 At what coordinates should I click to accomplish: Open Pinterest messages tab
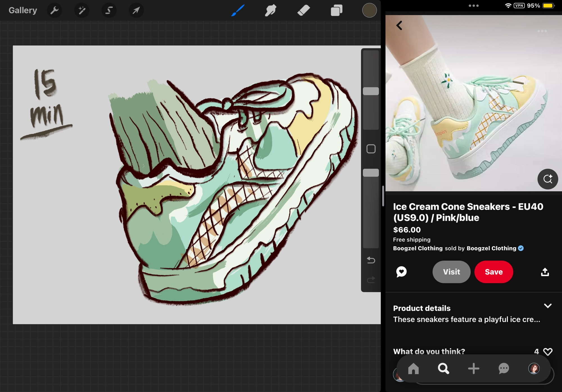point(504,368)
